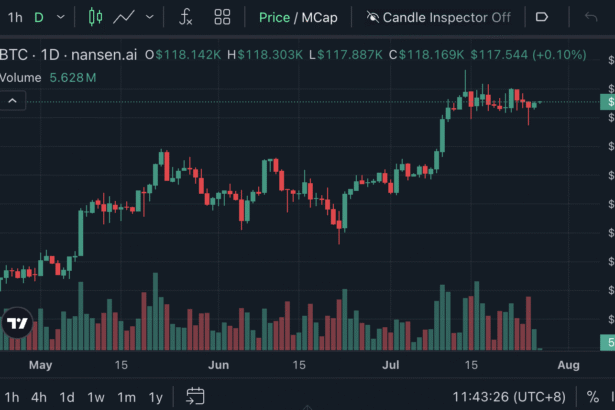Image resolution: width=615 pixels, height=410 pixels.
Task: Open timezone settings via clock 11:43:26 (UTC+8)
Action: (x=508, y=396)
